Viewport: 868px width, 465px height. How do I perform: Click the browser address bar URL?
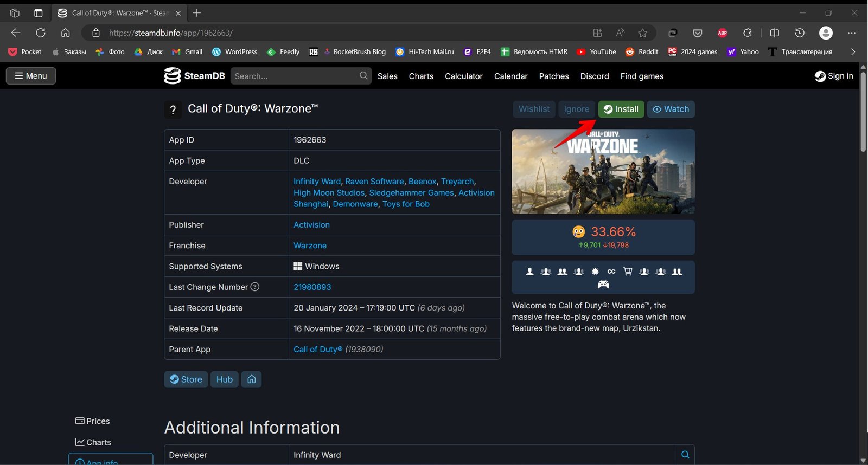(170, 33)
